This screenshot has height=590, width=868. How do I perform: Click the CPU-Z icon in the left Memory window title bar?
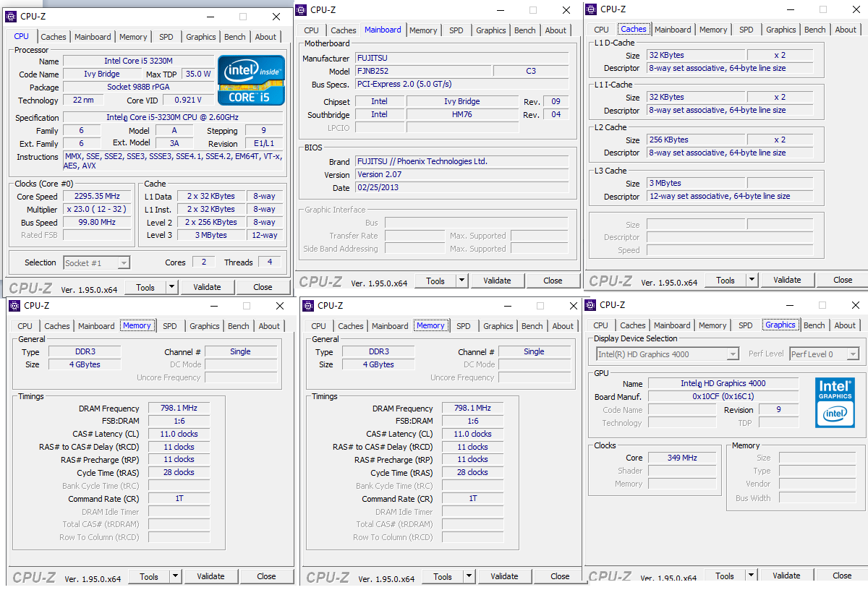click(14, 306)
